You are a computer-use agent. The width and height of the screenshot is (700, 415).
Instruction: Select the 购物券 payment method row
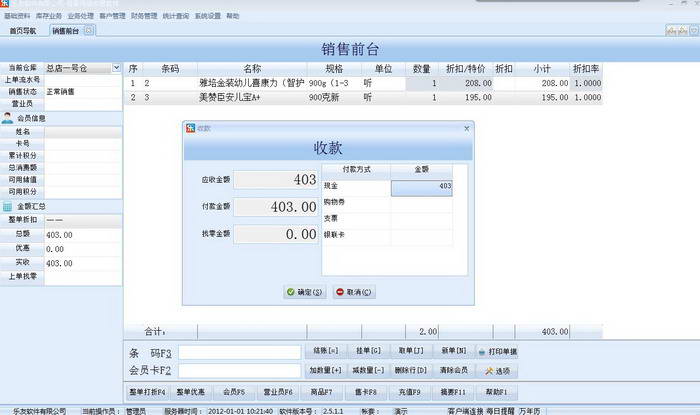pyautogui.click(x=356, y=204)
